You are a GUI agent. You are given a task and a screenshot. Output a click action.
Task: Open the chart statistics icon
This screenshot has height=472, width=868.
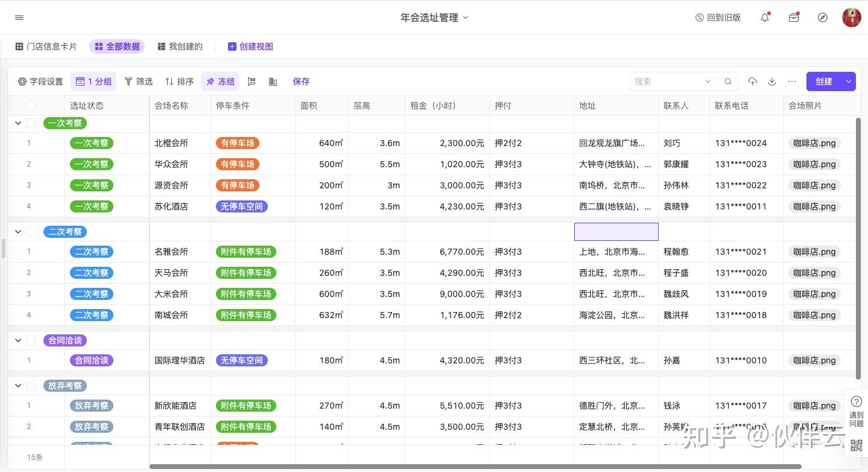tap(273, 81)
